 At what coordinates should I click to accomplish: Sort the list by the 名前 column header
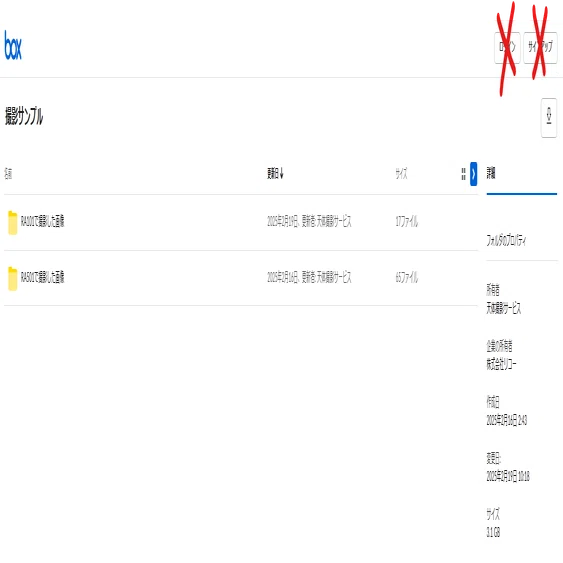tap(8, 174)
